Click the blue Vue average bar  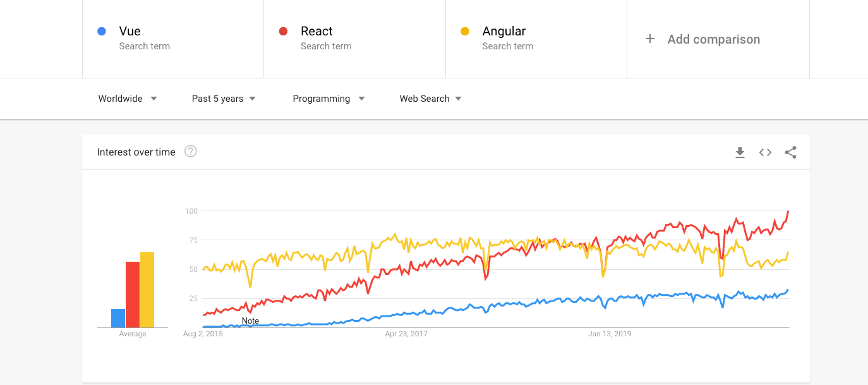[x=118, y=319]
